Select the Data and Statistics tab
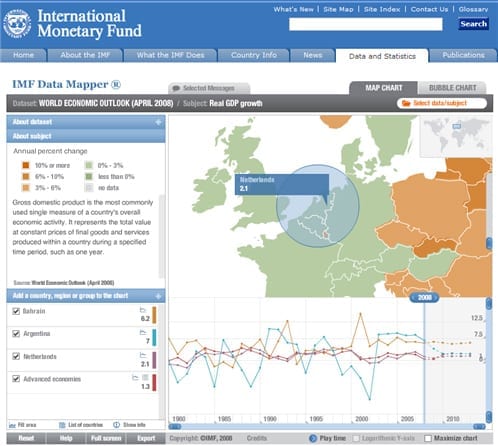 382,56
